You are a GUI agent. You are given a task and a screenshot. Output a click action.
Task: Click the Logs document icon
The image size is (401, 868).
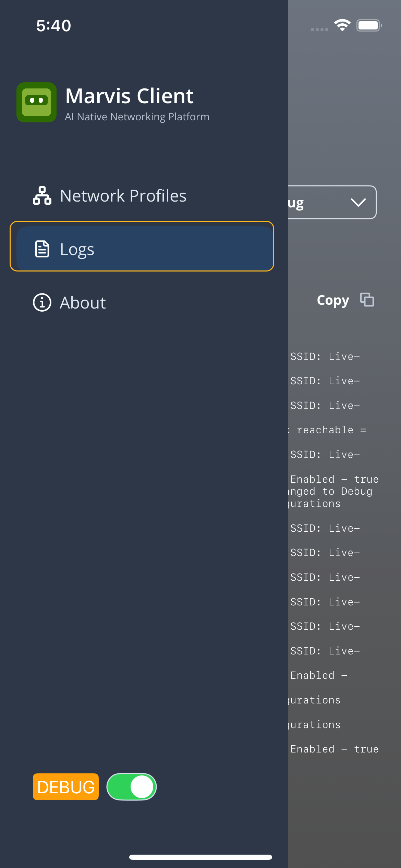pyautogui.click(x=42, y=249)
